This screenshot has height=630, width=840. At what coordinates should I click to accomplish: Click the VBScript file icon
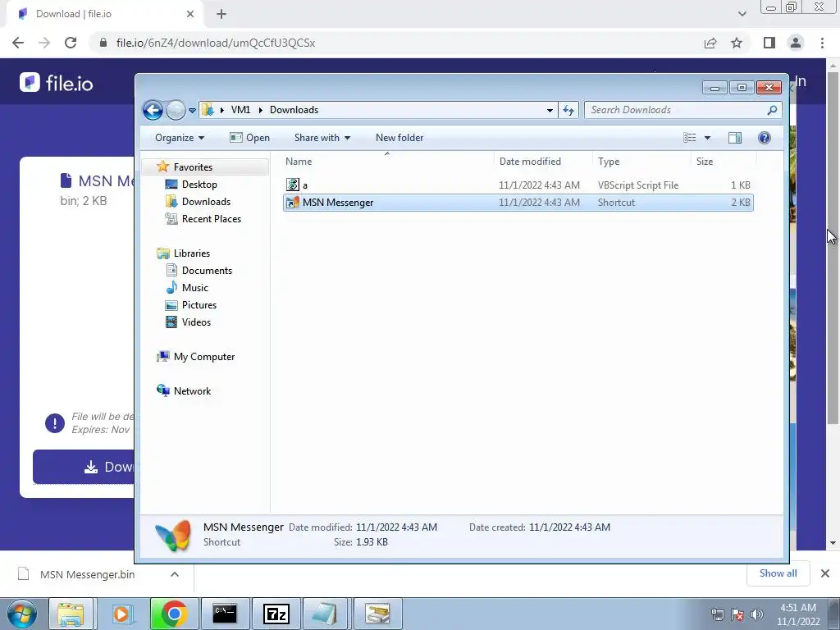pos(293,185)
